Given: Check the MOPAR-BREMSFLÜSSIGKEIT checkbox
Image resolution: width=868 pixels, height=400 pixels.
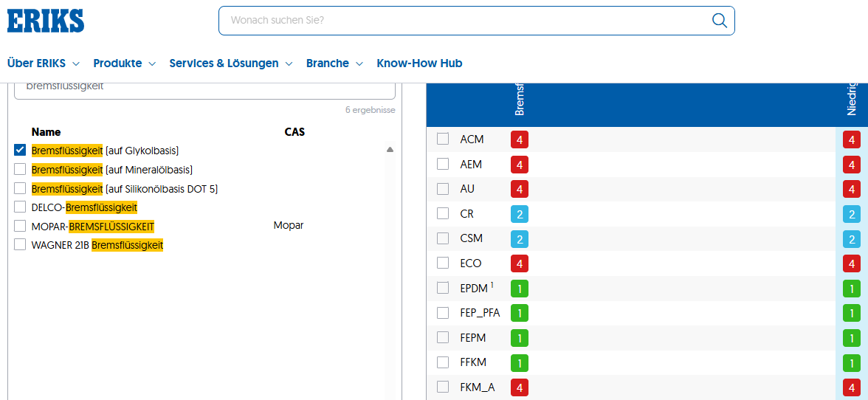Looking at the screenshot, I should (x=20, y=226).
